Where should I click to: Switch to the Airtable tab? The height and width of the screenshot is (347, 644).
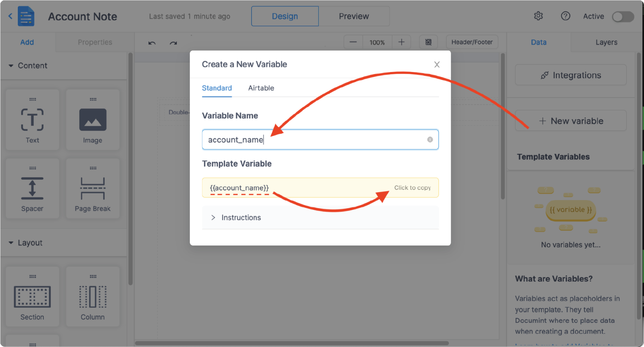261,88
